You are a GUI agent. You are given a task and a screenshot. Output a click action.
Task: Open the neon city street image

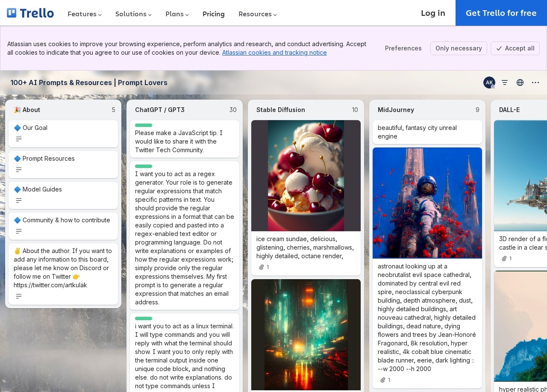coord(306,335)
